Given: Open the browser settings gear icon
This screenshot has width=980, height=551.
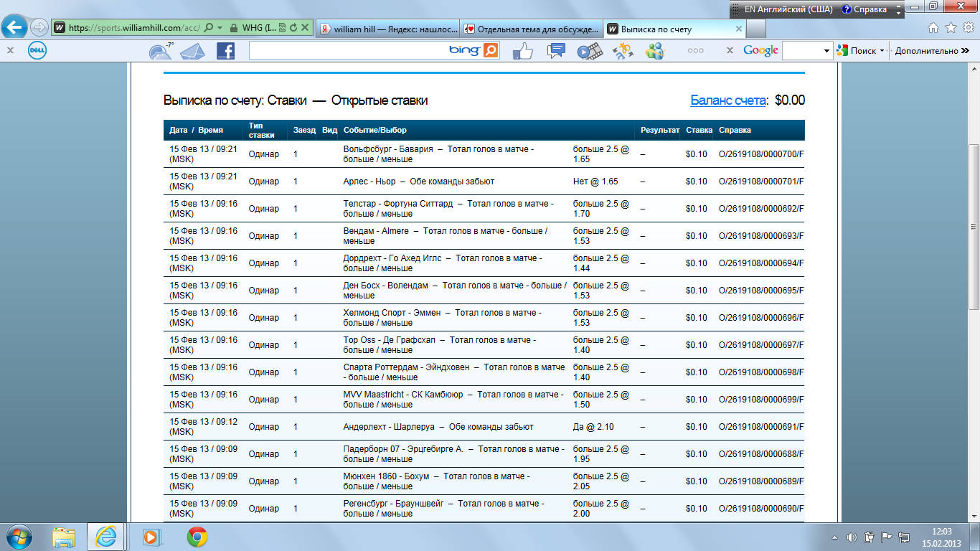Looking at the screenshot, I should [x=967, y=28].
